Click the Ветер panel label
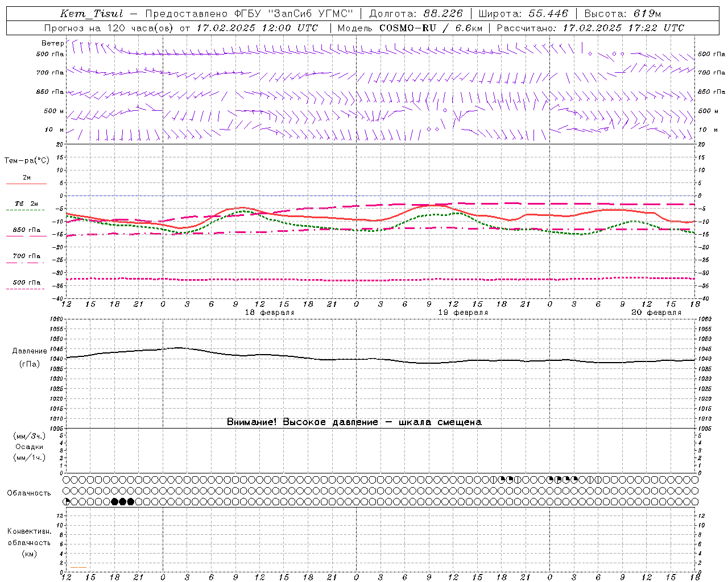Image resolution: width=728 pixels, height=582 pixels. tap(52, 43)
